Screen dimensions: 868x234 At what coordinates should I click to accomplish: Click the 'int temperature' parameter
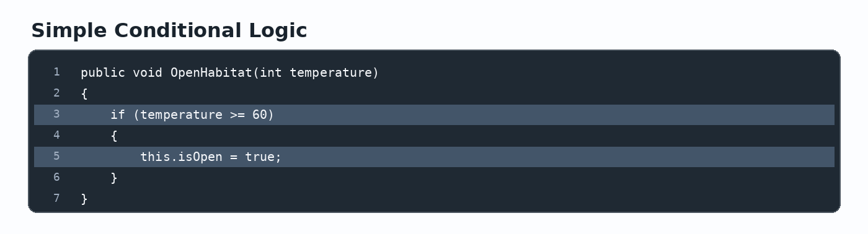[316, 73]
